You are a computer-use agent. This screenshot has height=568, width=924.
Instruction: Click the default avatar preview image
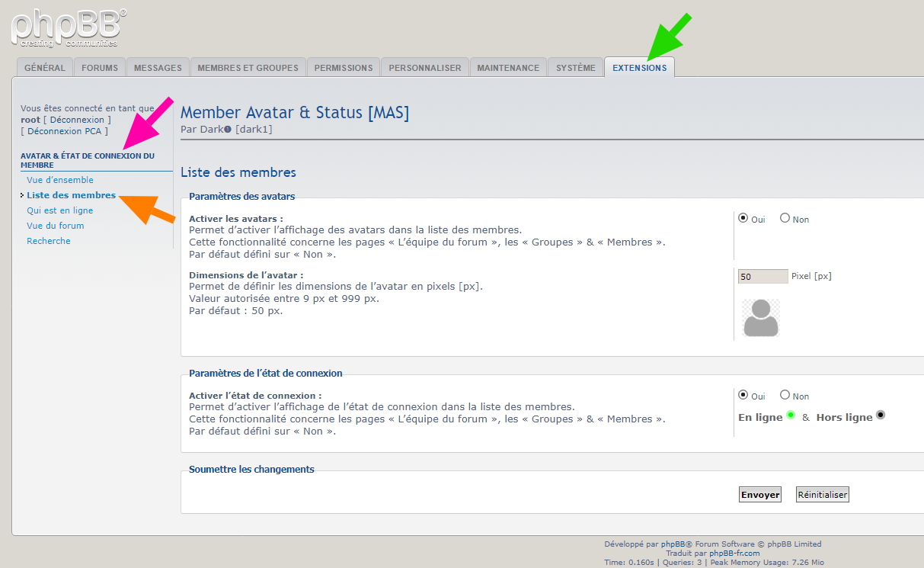(x=761, y=318)
